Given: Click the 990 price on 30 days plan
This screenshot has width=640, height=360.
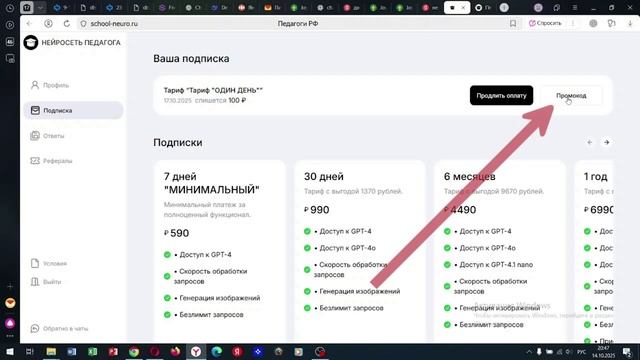Looking at the screenshot, I should pyautogui.click(x=316, y=210).
